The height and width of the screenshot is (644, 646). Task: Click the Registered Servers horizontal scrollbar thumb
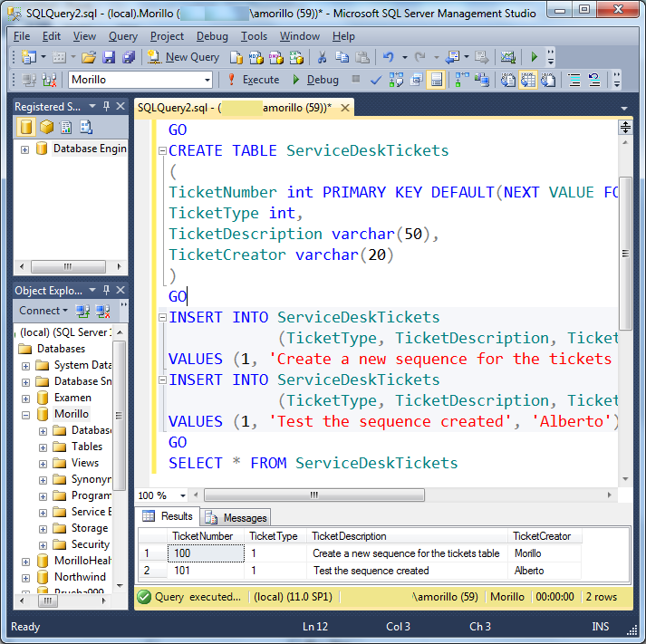coord(68,266)
